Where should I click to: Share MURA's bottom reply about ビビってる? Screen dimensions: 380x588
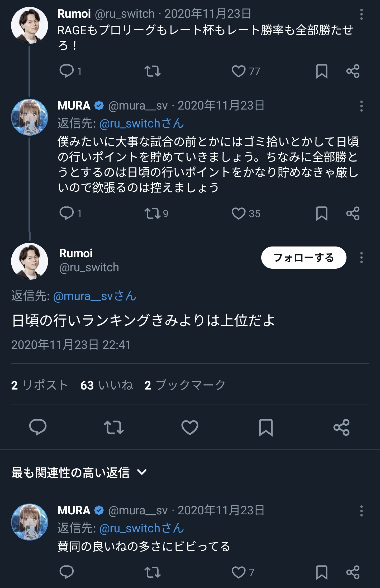[353, 572]
